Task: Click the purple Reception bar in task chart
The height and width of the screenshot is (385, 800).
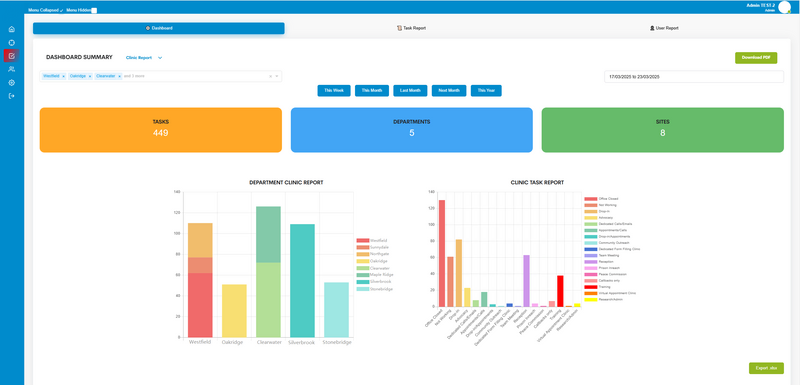Action: pos(527,280)
